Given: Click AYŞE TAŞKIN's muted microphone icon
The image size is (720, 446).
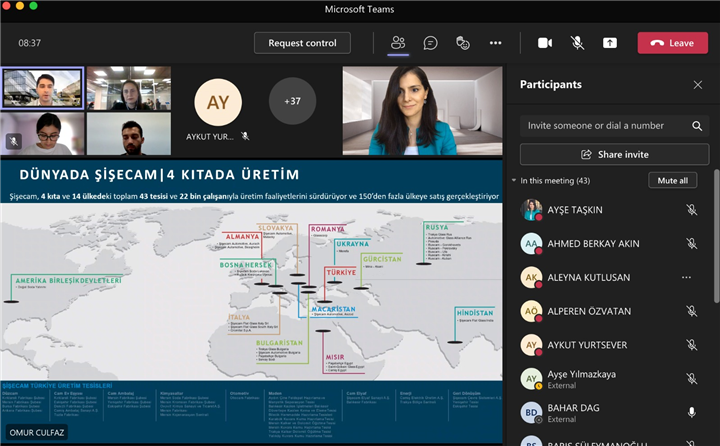Looking at the screenshot, I should click(x=692, y=210).
